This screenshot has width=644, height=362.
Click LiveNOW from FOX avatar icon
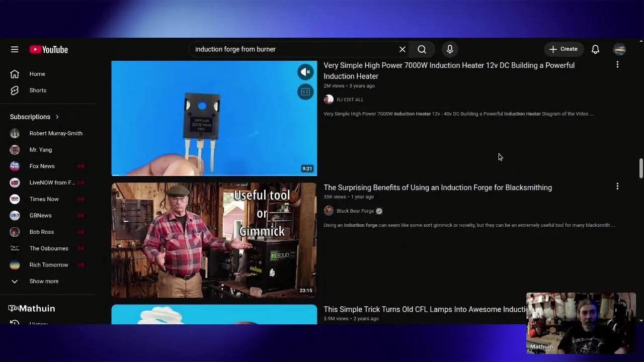pyautogui.click(x=15, y=183)
